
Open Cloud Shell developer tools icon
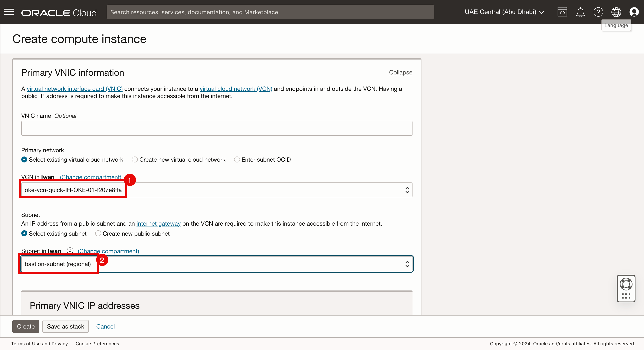[x=562, y=12]
